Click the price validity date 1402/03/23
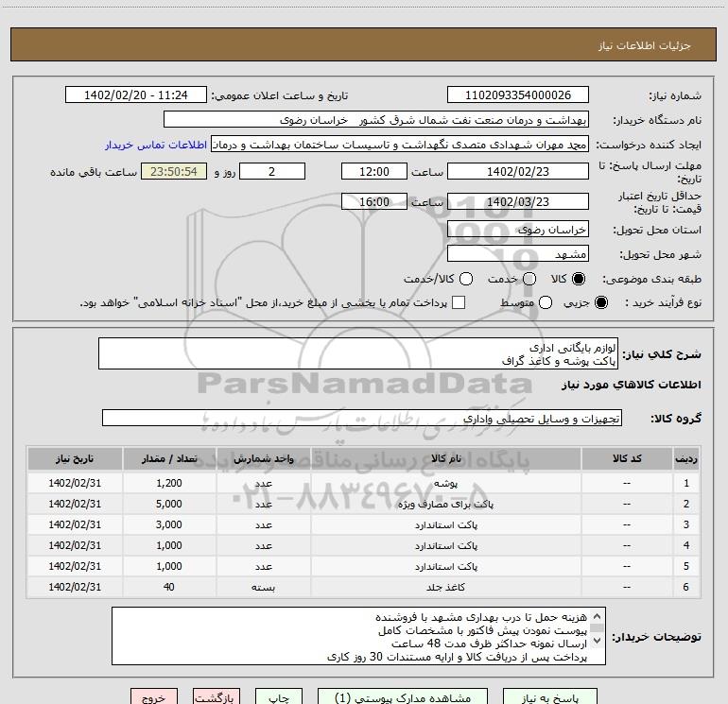 pos(518,201)
